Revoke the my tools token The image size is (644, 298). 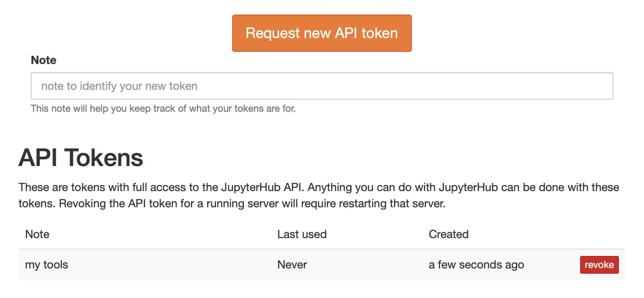tap(599, 265)
